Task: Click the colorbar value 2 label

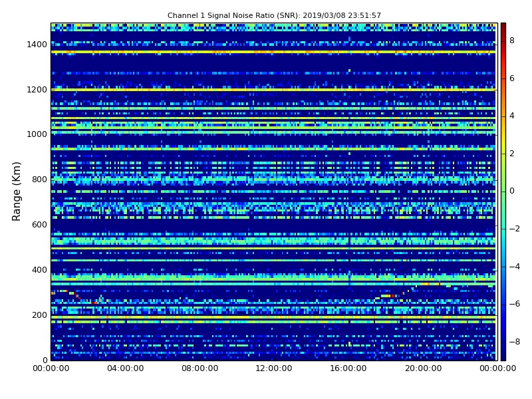Action: pyautogui.click(x=512, y=154)
